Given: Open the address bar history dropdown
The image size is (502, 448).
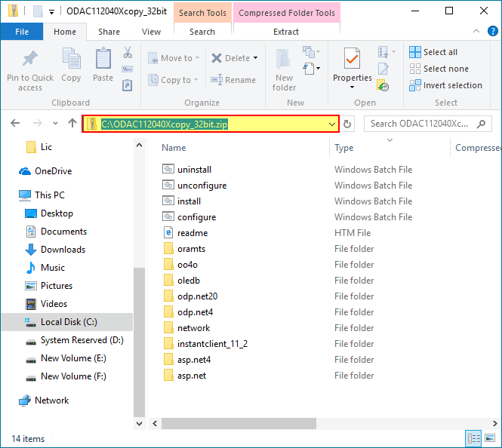Looking at the screenshot, I should (x=332, y=124).
